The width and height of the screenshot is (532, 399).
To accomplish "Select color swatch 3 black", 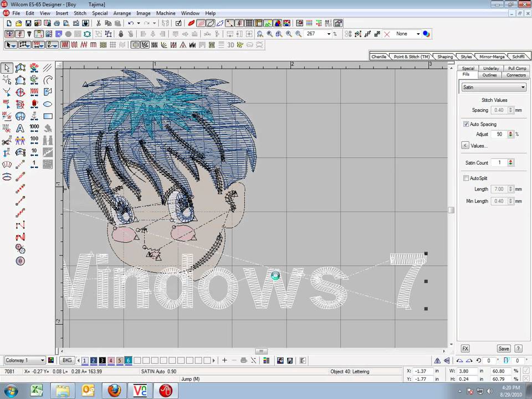I will pos(102,361).
